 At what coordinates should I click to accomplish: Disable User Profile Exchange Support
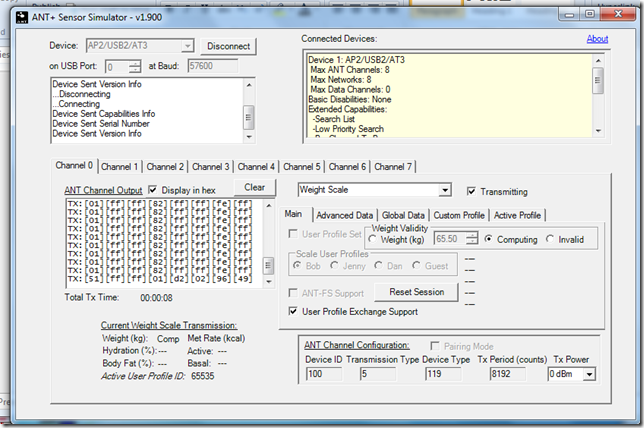(292, 312)
